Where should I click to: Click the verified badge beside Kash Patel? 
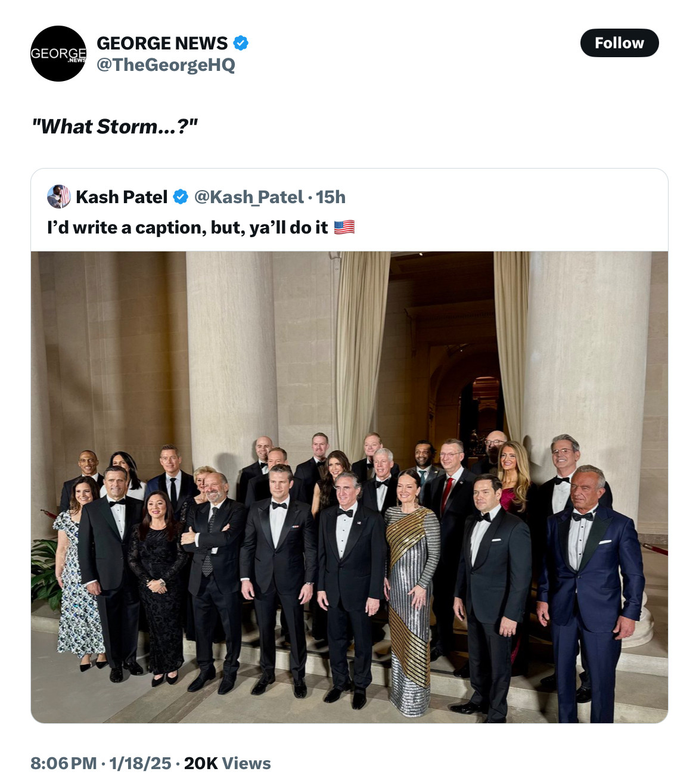click(181, 197)
